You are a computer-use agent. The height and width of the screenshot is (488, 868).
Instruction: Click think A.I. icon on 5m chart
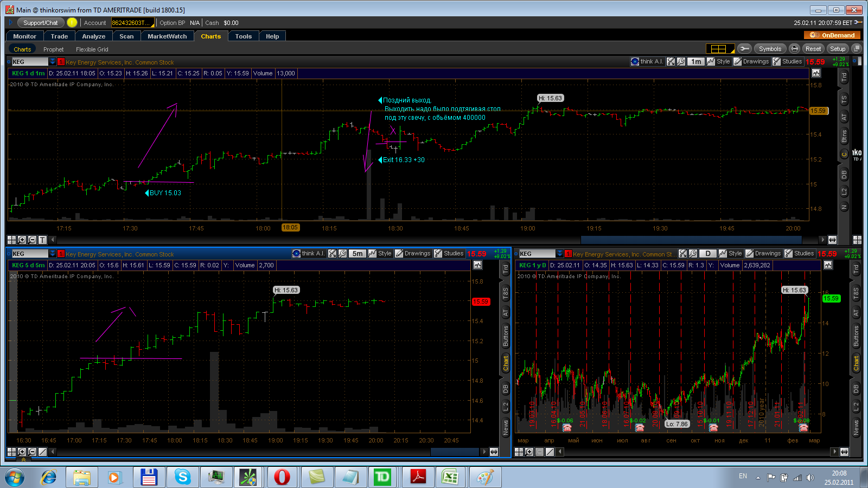click(309, 253)
